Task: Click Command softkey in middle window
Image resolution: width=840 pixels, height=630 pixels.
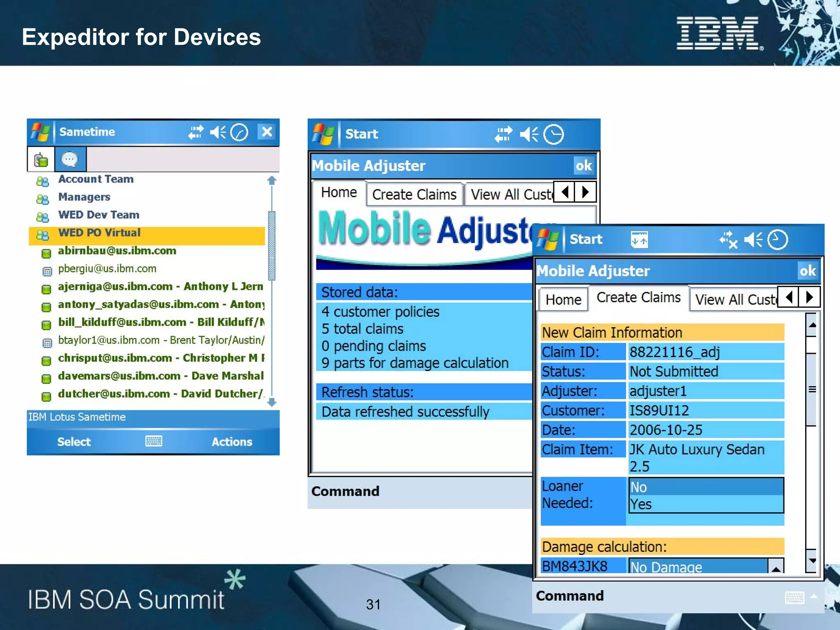Action: tap(345, 491)
